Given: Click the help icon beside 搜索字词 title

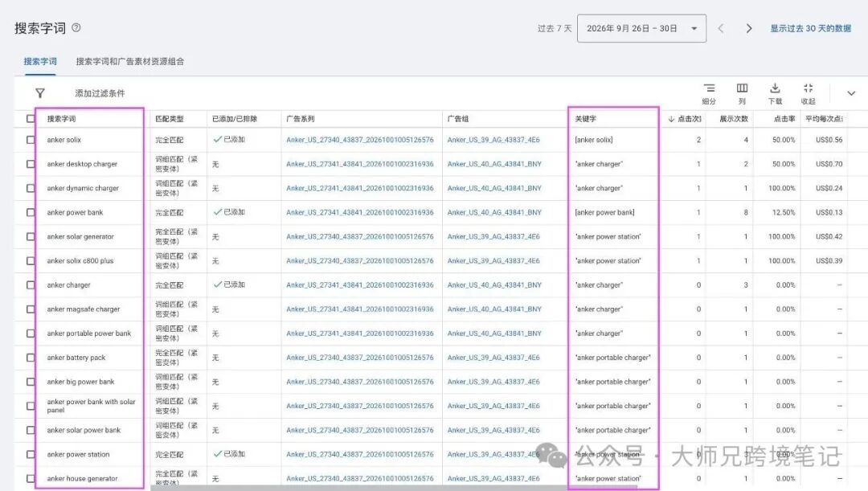Looking at the screenshot, I should (76, 27).
